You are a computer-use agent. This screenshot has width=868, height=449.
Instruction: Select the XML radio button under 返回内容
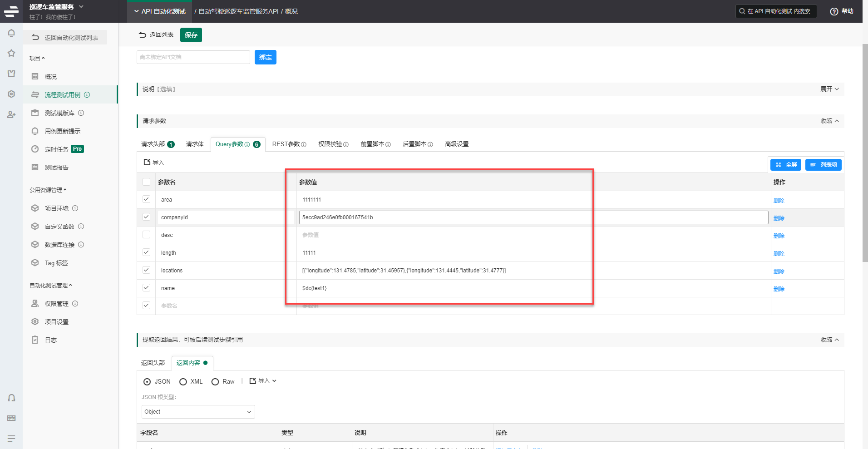click(183, 381)
